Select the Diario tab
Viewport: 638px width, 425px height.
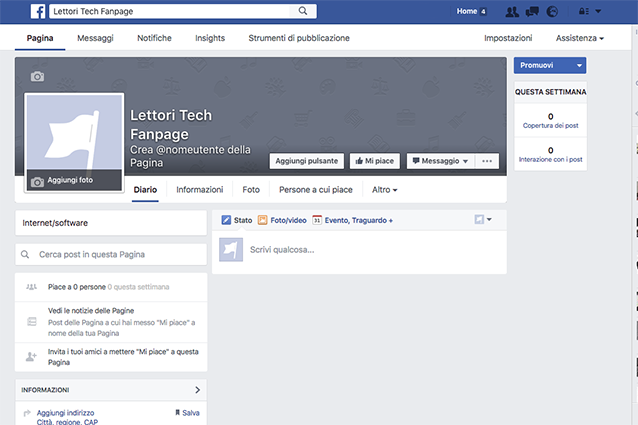point(145,190)
